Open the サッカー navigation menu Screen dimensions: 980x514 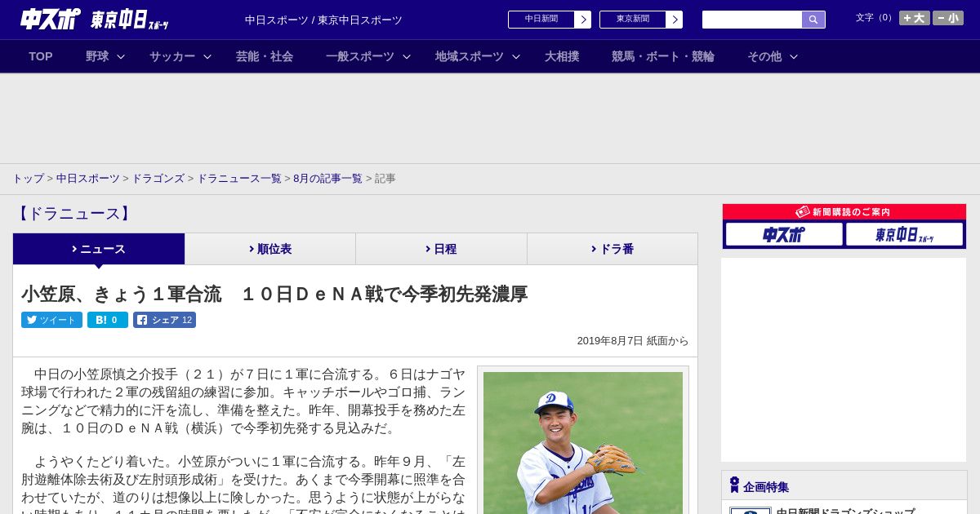(172, 56)
